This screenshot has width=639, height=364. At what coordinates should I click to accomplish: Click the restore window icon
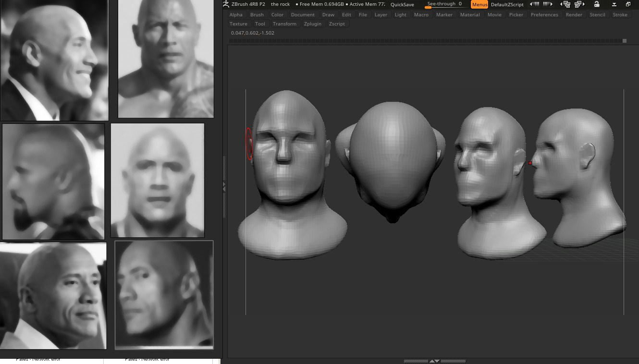click(628, 4)
